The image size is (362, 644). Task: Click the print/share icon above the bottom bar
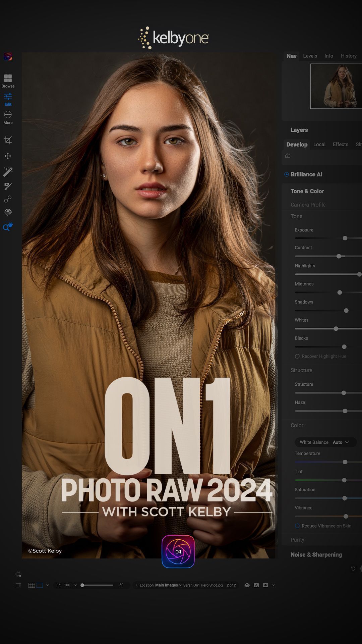(x=18, y=574)
